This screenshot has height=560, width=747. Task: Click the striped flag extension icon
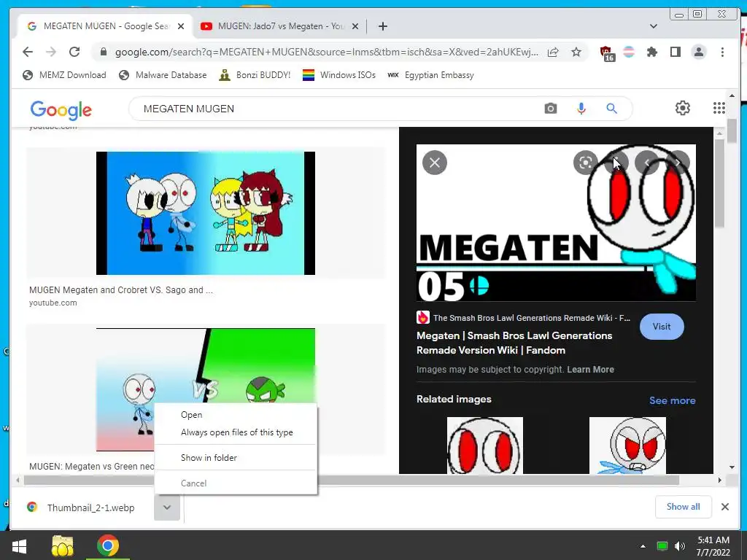point(629,52)
